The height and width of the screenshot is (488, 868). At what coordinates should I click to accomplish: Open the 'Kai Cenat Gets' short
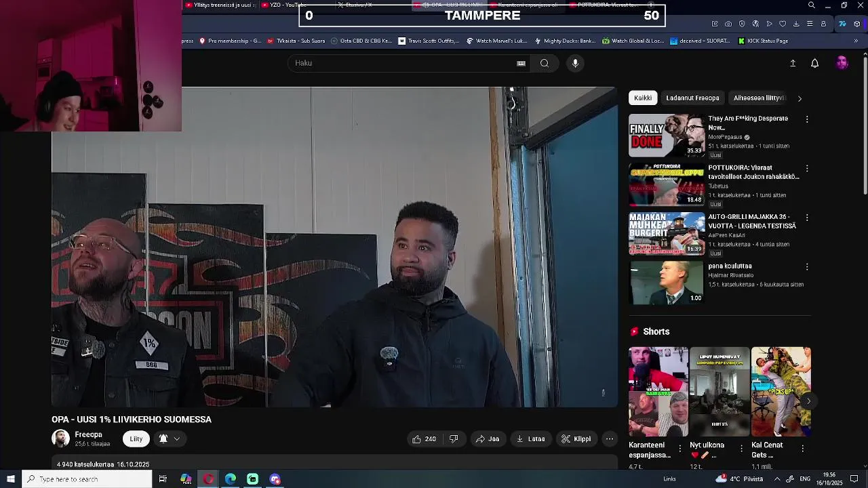tap(781, 392)
